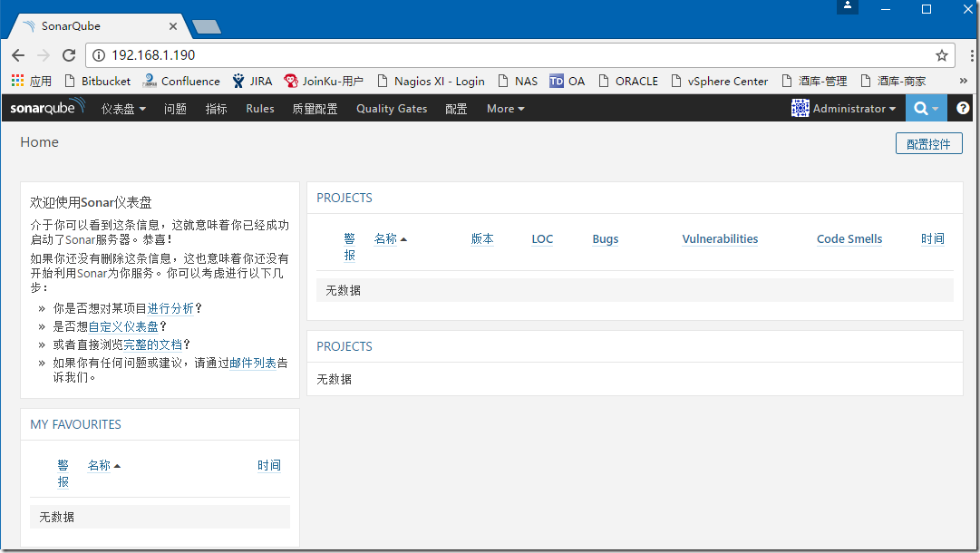
Task: Expand the Administrator account menu
Action: 854,109
